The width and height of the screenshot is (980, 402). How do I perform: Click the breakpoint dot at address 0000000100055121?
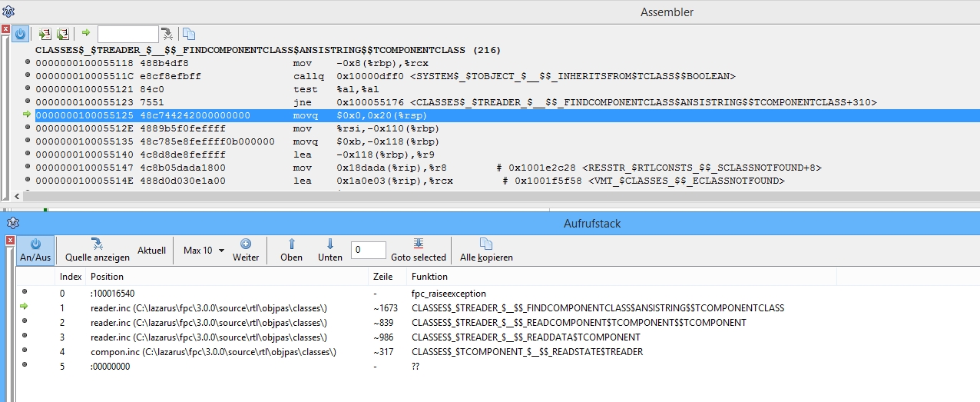click(28, 88)
